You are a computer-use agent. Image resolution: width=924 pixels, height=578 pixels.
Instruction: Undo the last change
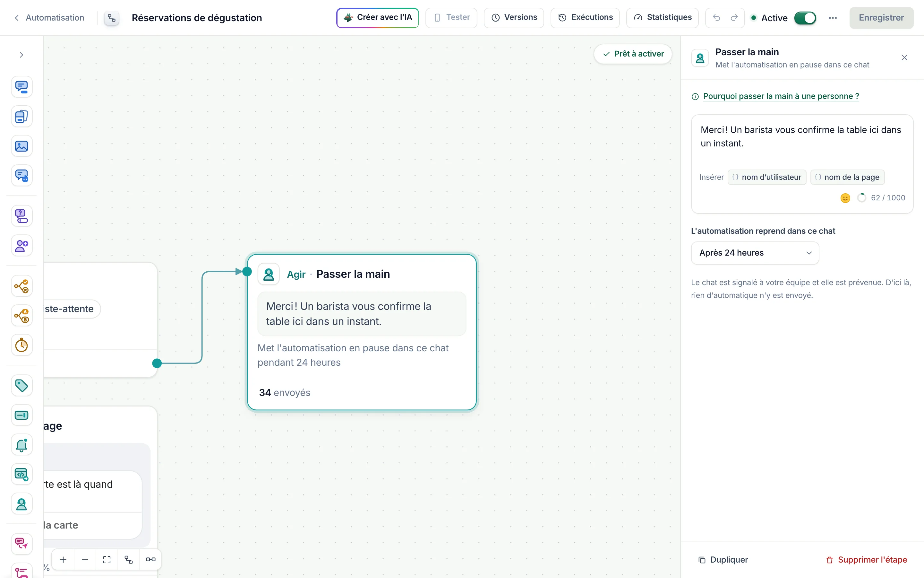click(716, 18)
